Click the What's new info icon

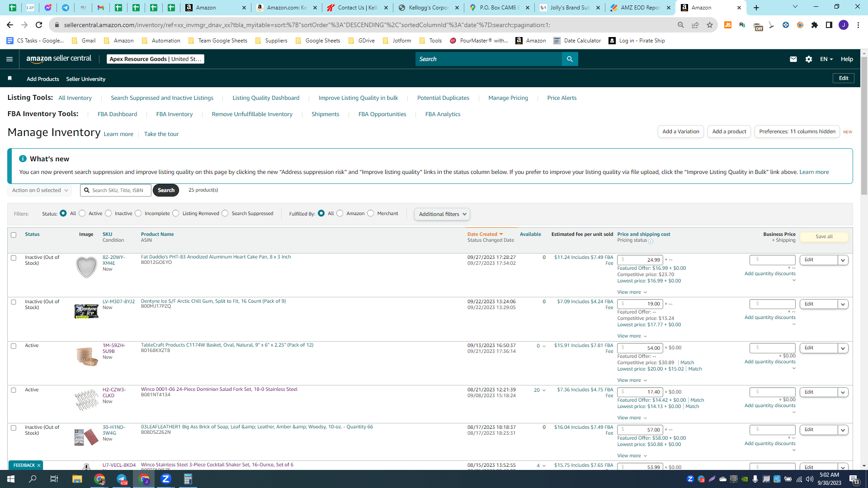point(23,159)
